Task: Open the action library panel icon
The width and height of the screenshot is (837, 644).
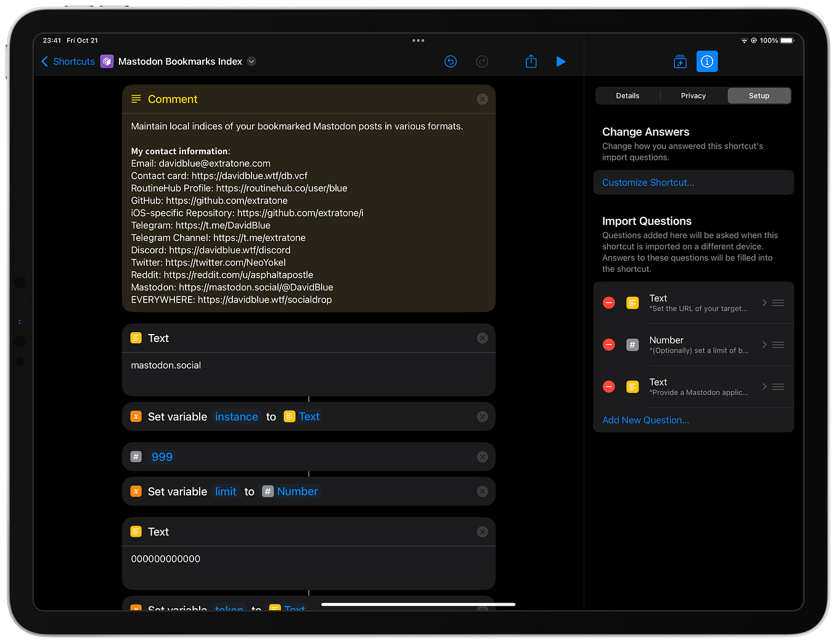Action: click(x=680, y=62)
